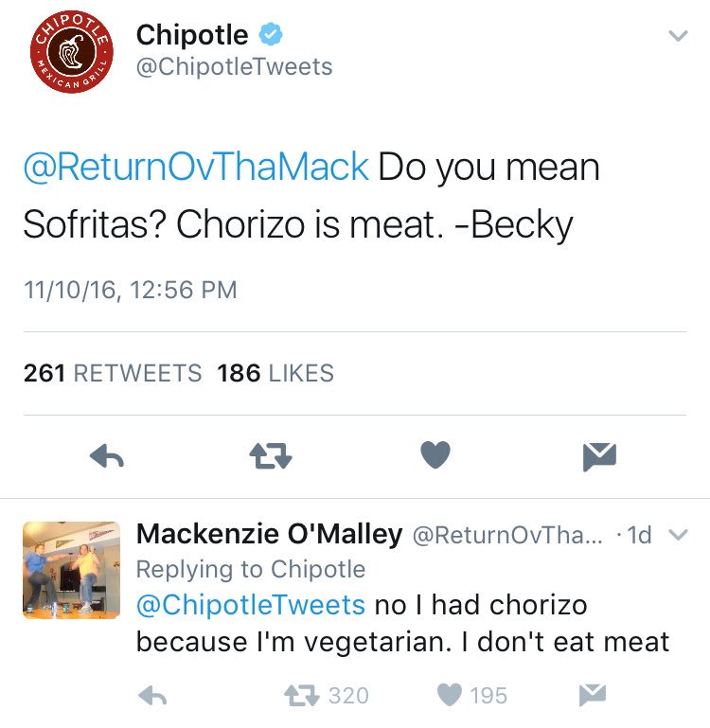
Task: Open the Chipotle tweet options chevron
Action: tap(677, 37)
